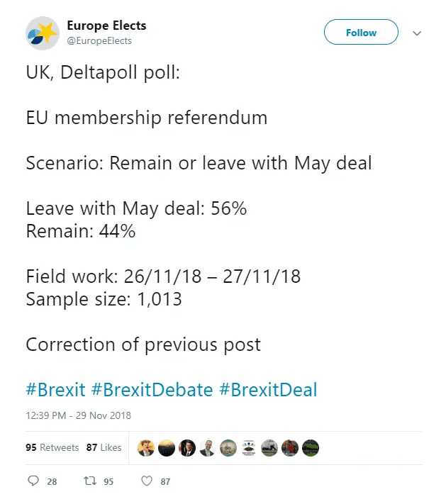This screenshot has height=504, width=446.
Task: Click the fifth liker avatar in the row
Action: pyautogui.click(x=228, y=447)
